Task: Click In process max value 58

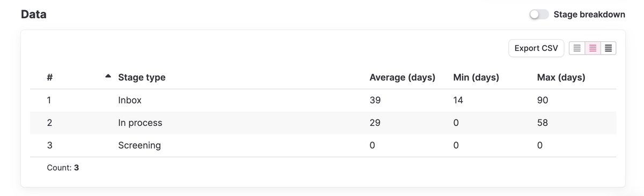Action: click(x=543, y=123)
